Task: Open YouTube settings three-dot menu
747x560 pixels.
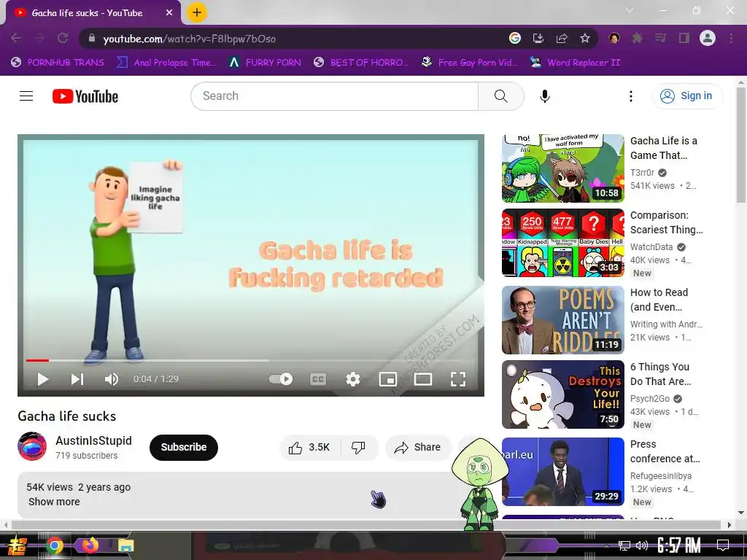Action: (x=631, y=96)
